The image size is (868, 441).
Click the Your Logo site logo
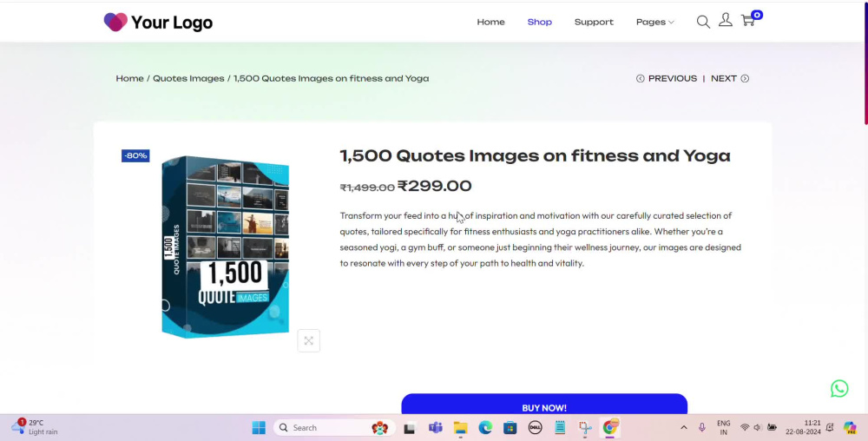pyautogui.click(x=158, y=22)
